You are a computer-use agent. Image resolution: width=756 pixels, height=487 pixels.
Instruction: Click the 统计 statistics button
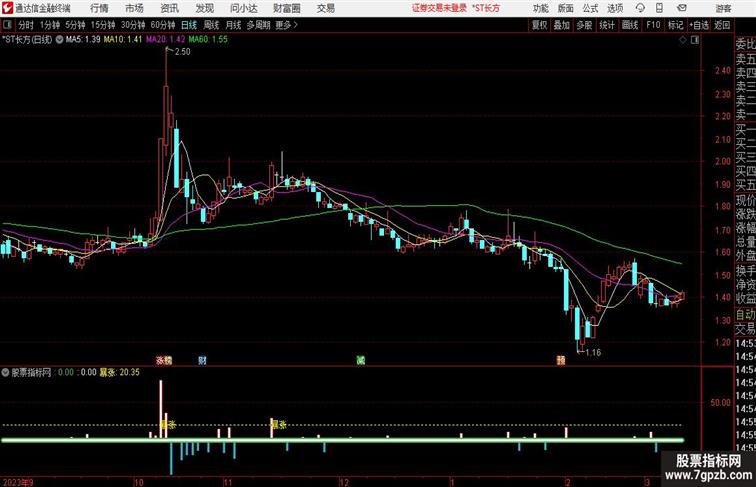click(x=607, y=25)
